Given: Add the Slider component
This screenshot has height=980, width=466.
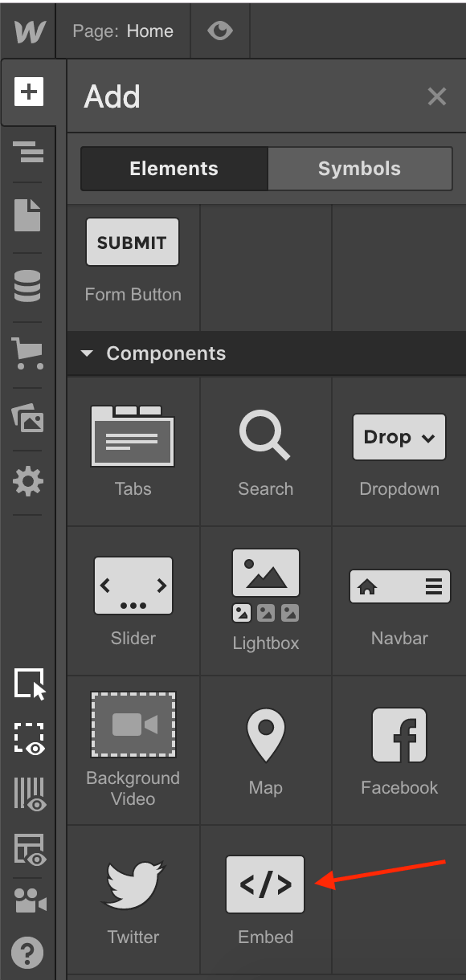Looking at the screenshot, I should [x=132, y=586].
